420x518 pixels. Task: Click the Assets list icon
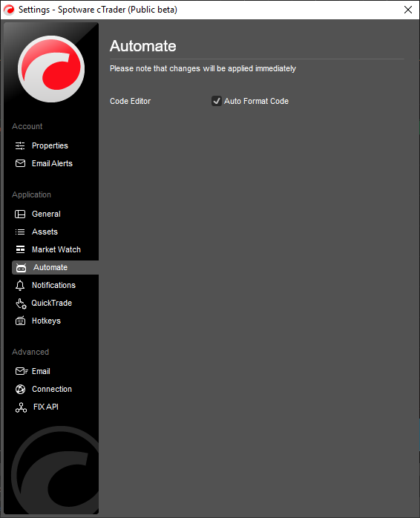click(20, 232)
